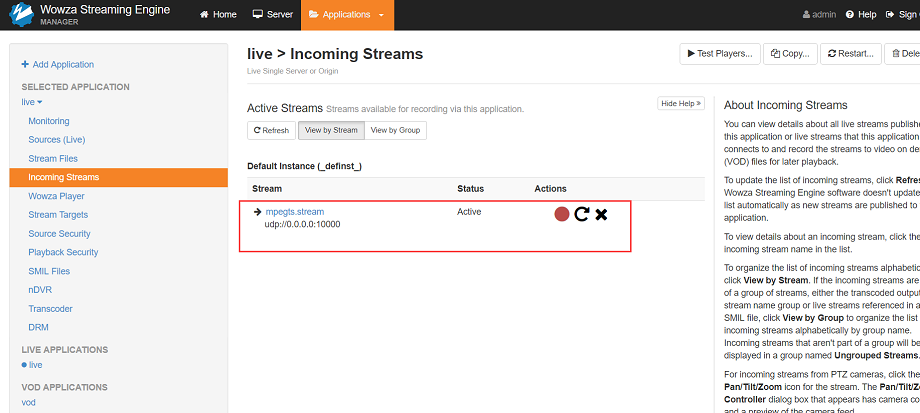Click the plus icon next to Add Application
This screenshot has height=413, width=920.
coord(25,65)
